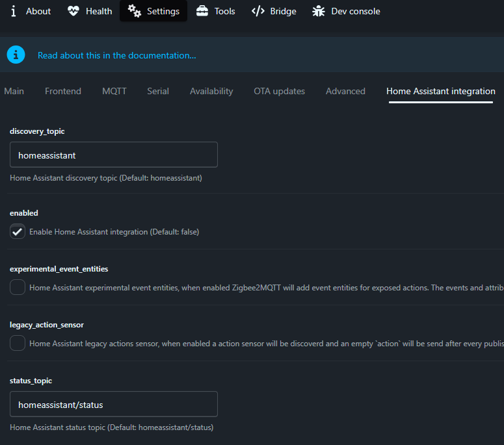The image size is (504, 445).
Task: Click the blue info circle icon
Action: pos(16,55)
